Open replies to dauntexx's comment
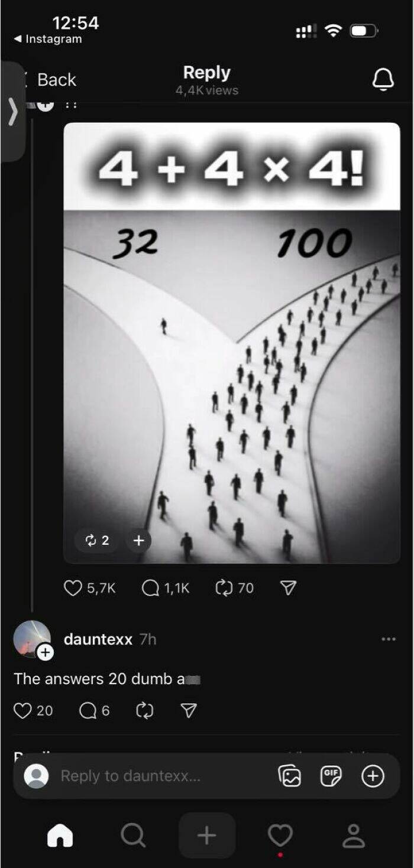The height and width of the screenshot is (868, 414). click(x=87, y=710)
